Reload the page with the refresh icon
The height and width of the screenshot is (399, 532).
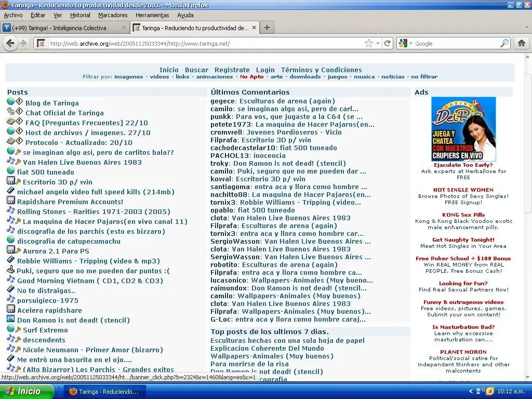(x=387, y=44)
